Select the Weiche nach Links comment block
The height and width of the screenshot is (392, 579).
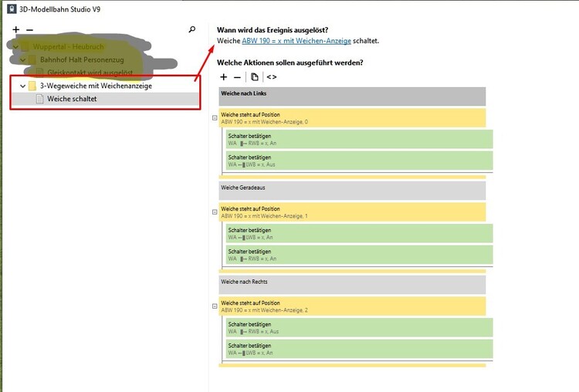352,96
